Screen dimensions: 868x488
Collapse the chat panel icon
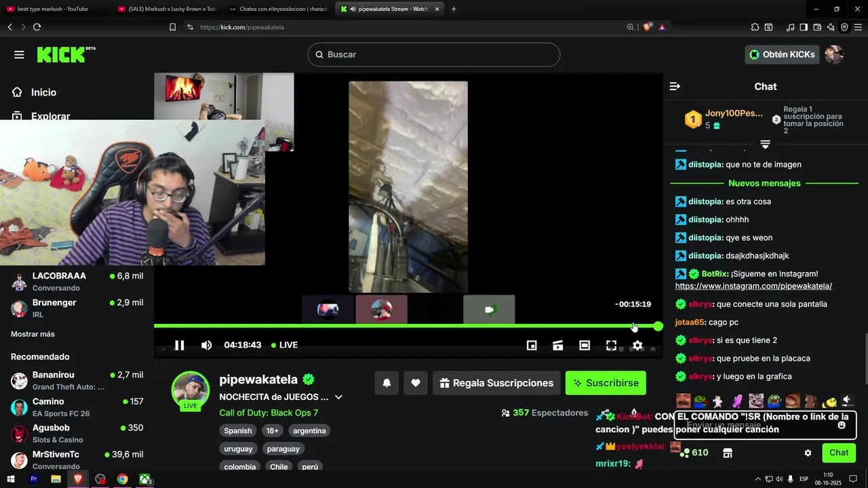pos(675,86)
